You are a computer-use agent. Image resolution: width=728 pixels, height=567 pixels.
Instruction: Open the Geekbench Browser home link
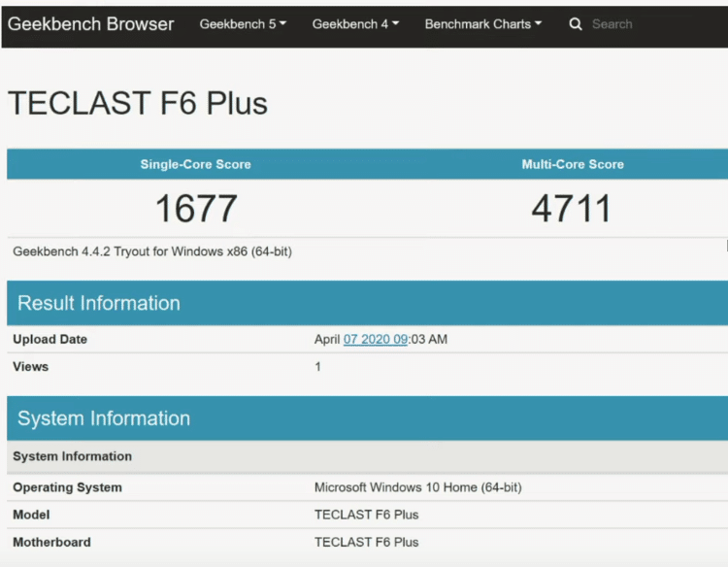[x=90, y=23]
